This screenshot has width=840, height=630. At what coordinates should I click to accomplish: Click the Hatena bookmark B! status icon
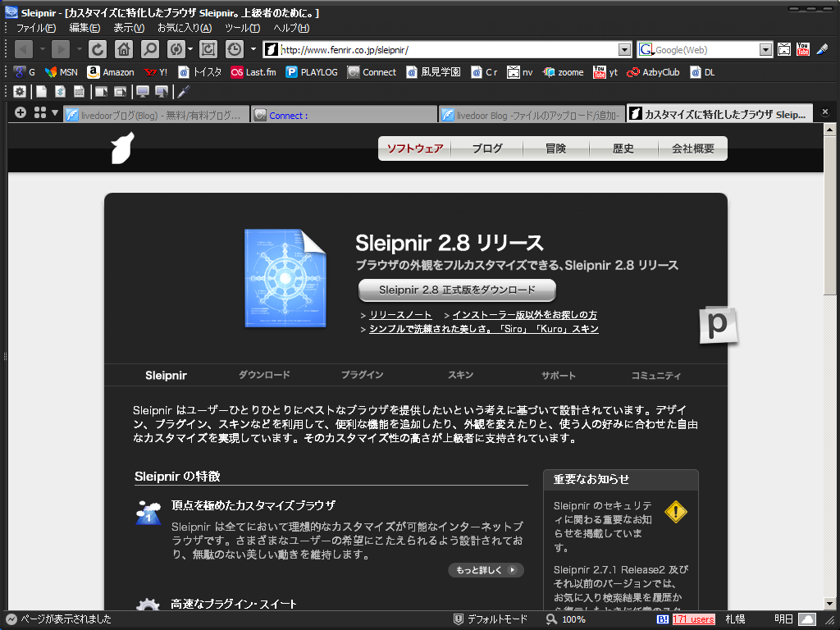[x=662, y=619]
